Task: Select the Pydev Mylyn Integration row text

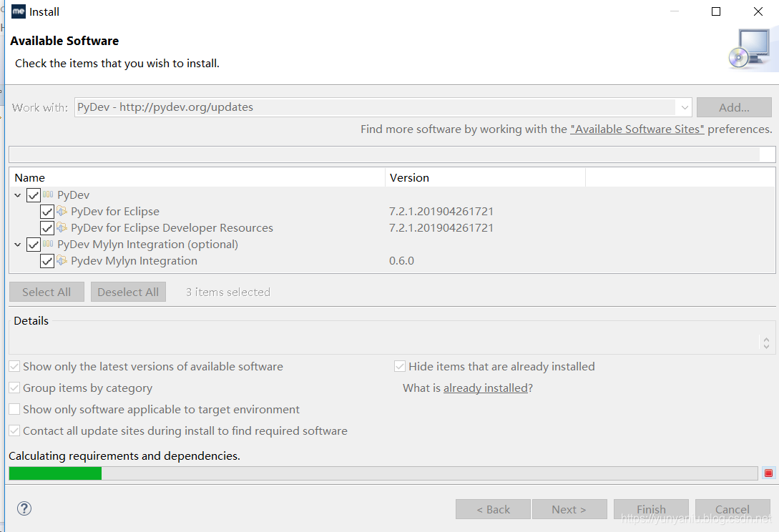Action: pyautogui.click(x=134, y=261)
